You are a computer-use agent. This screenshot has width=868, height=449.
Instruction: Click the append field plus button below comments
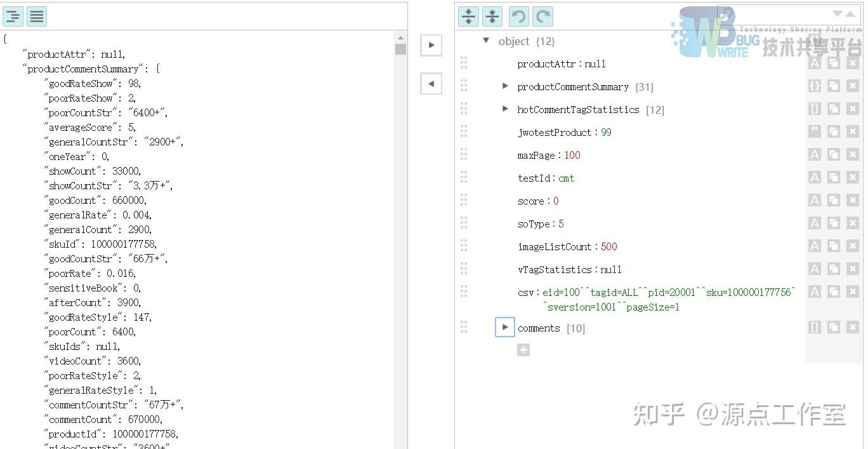523,350
